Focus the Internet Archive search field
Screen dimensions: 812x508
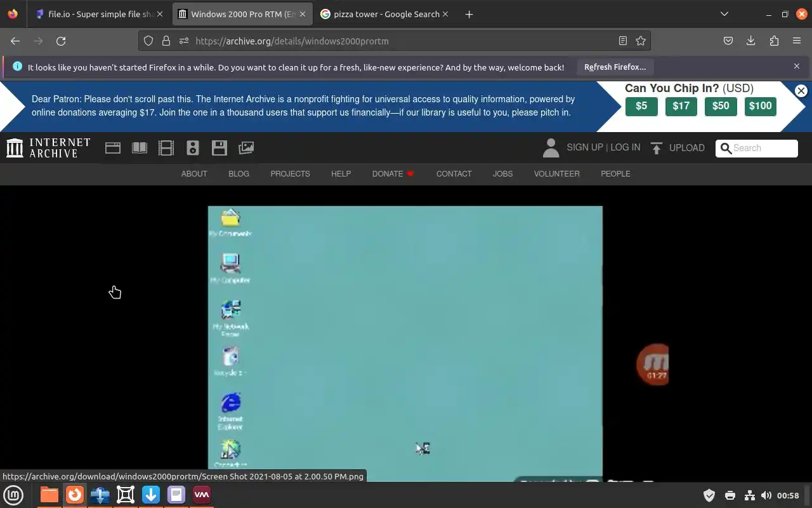(757, 148)
